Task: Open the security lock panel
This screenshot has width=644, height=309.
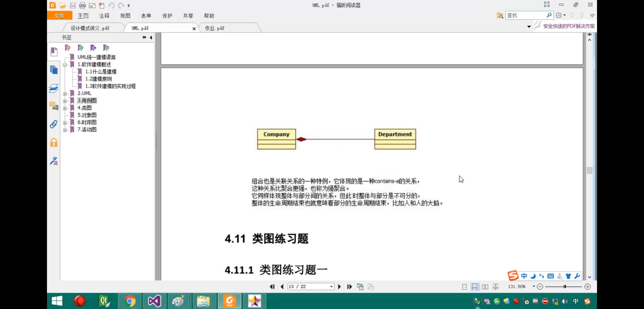Action: coord(54,142)
